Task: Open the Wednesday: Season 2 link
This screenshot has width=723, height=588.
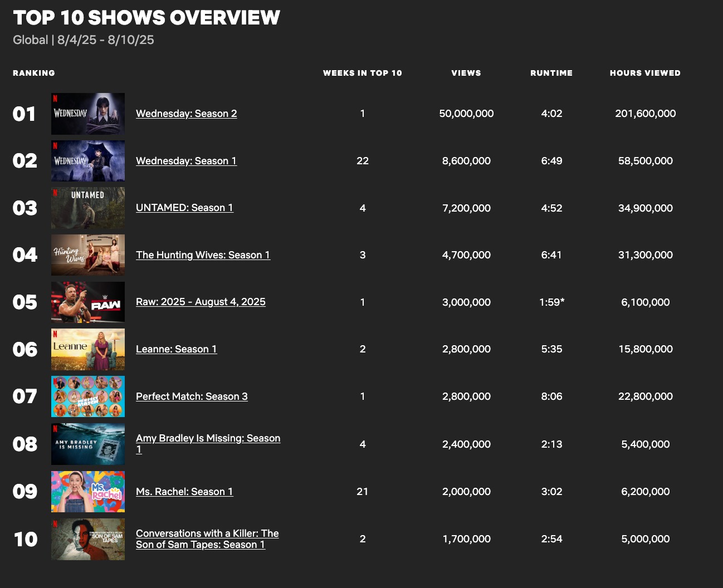Action: click(x=187, y=114)
